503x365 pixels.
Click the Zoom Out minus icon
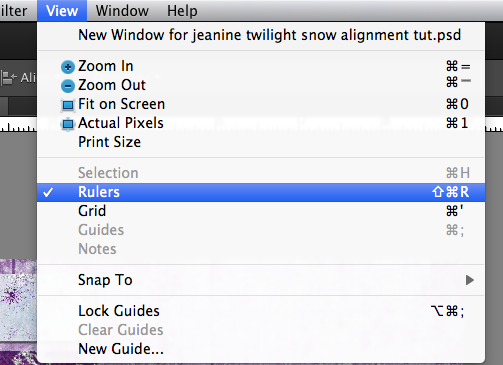[x=68, y=86]
